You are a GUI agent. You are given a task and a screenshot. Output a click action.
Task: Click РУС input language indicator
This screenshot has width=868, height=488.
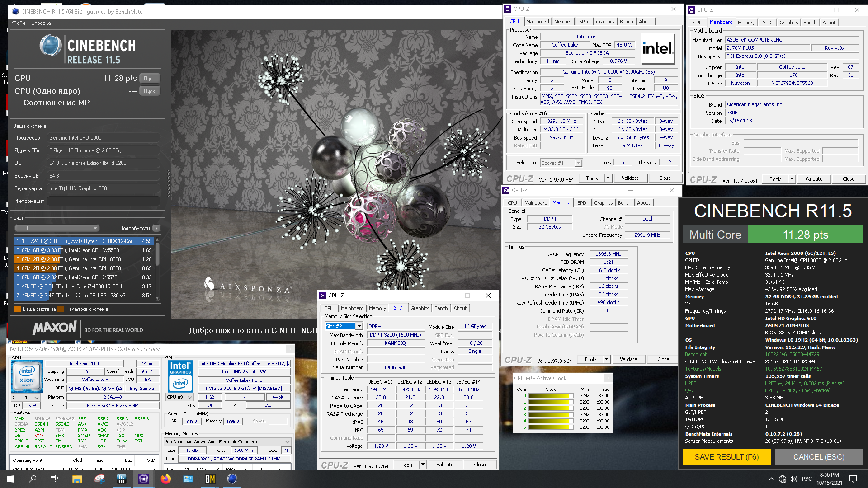point(807,479)
